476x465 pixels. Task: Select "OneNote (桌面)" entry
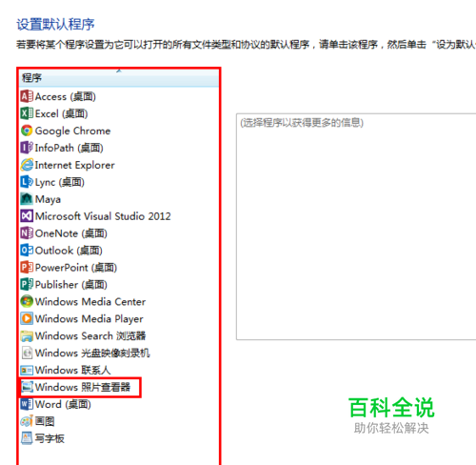[x=70, y=233]
